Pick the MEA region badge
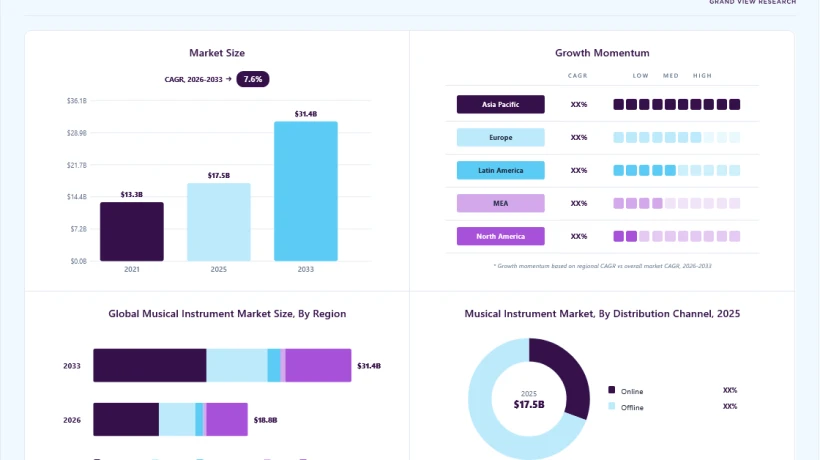 [500, 203]
